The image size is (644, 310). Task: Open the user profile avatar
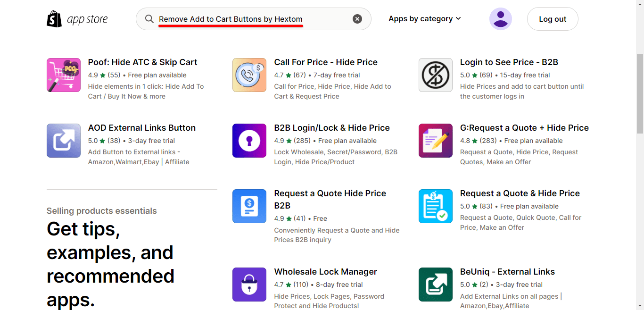501,19
